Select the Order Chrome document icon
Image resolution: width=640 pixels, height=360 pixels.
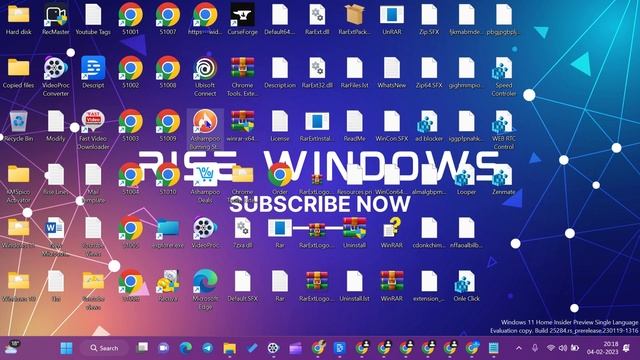coord(280,179)
